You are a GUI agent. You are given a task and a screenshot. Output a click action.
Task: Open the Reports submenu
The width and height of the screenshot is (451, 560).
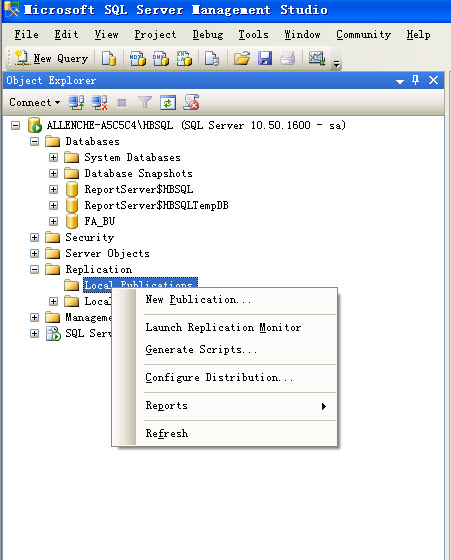pyautogui.click(x=224, y=406)
